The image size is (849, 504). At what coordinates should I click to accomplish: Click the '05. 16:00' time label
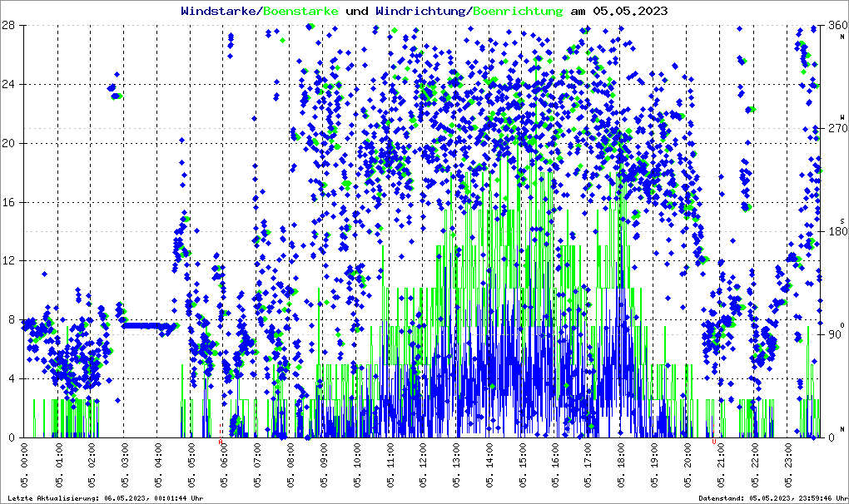555,466
